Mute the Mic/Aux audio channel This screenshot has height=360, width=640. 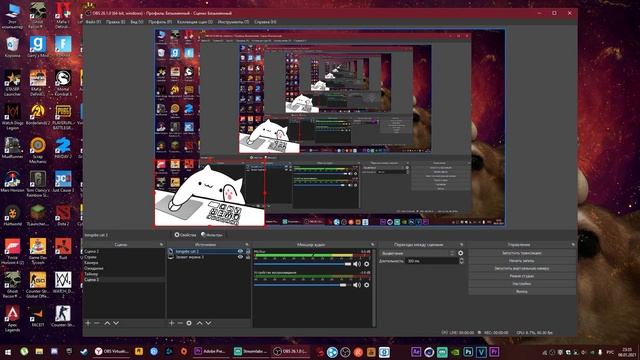tap(357, 264)
